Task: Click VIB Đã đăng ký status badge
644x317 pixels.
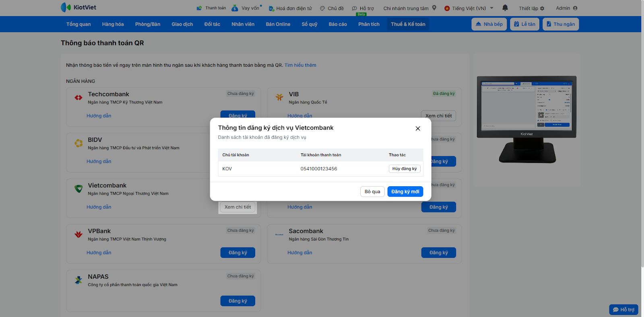Action: coord(444,94)
